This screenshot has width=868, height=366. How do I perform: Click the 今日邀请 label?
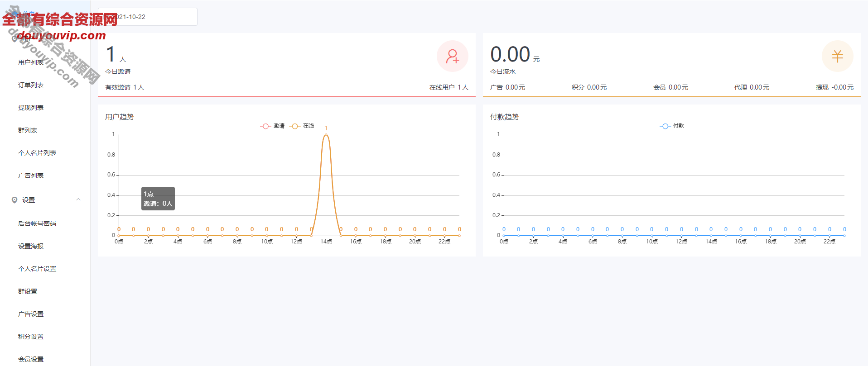tap(118, 71)
